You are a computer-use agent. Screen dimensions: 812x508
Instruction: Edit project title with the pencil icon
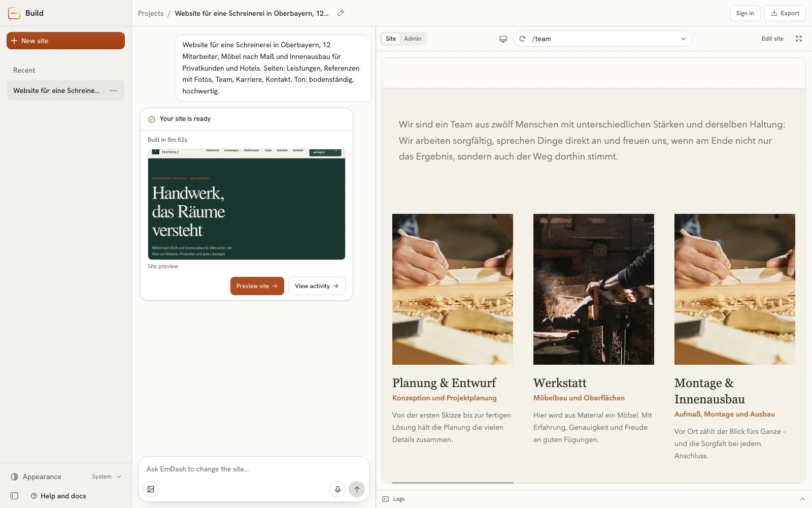(x=341, y=13)
